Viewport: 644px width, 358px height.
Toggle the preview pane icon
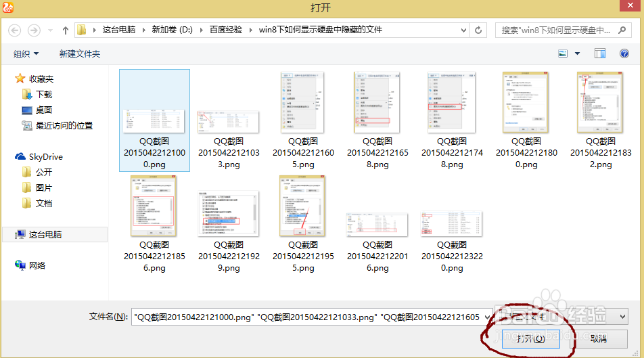pyautogui.click(x=599, y=53)
